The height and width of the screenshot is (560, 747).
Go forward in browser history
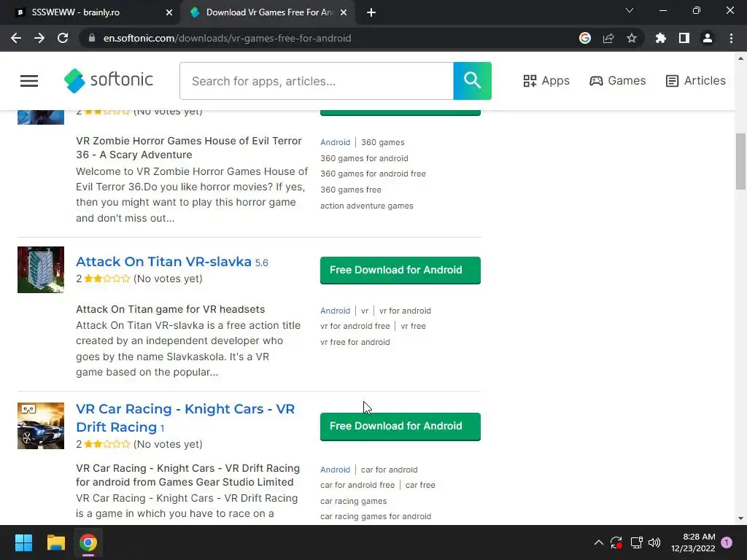point(39,38)
